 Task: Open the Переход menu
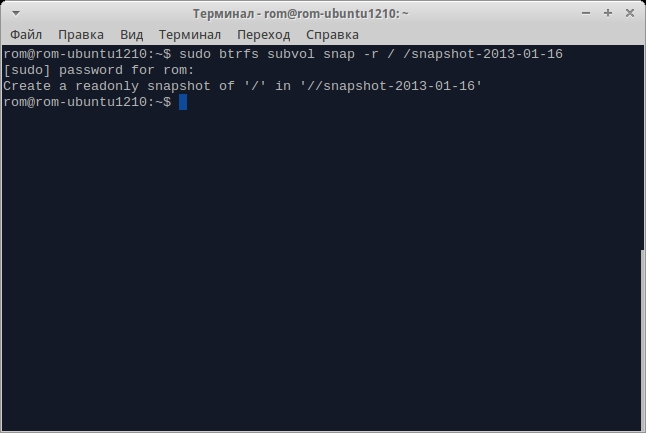tap(264, 35)
